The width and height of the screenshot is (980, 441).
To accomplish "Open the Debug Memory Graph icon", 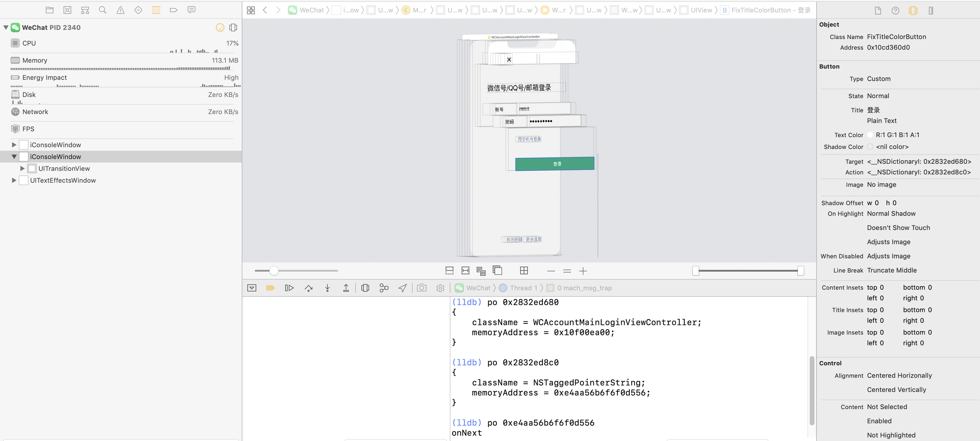I will [384, 288].
